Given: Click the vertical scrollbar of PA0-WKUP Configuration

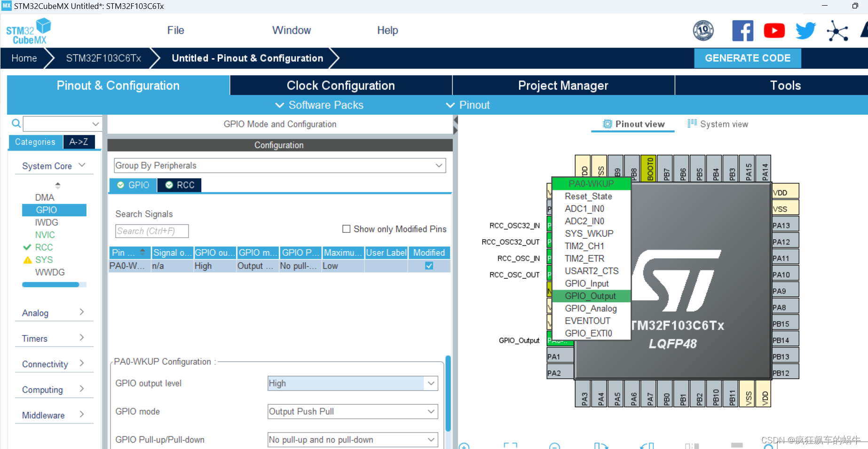Looking at the screenshot, I should (x=448, y=394).
